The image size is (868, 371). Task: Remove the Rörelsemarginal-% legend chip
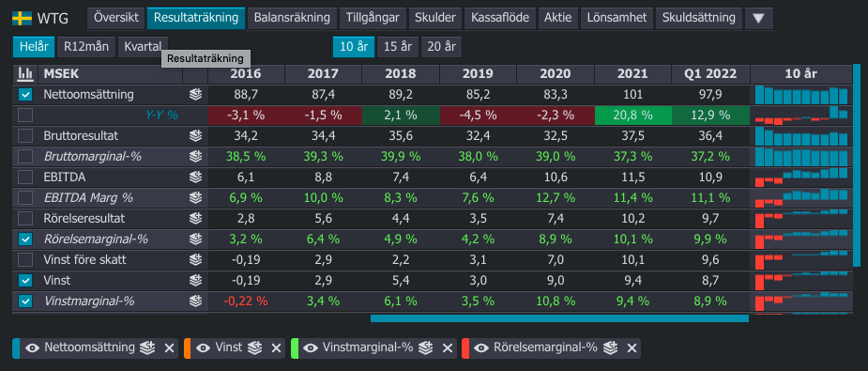(x=632, y=348)
